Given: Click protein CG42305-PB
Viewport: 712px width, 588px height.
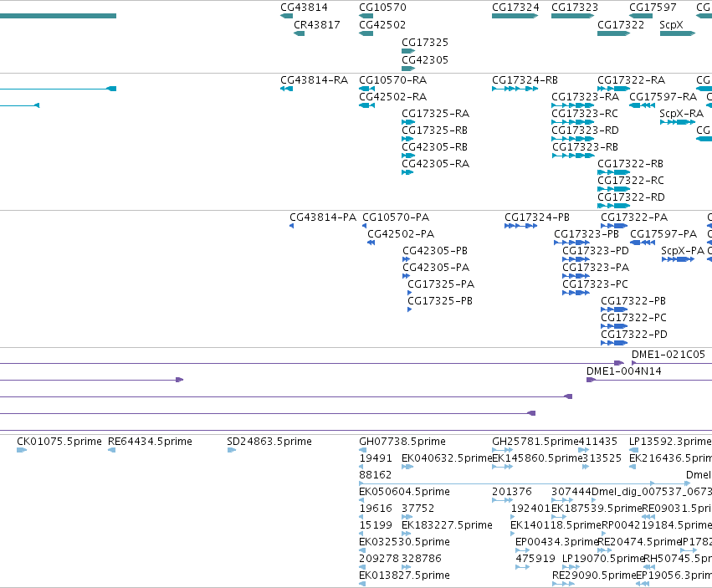Looking at the screenshot, I should click(x=435, y=251).
